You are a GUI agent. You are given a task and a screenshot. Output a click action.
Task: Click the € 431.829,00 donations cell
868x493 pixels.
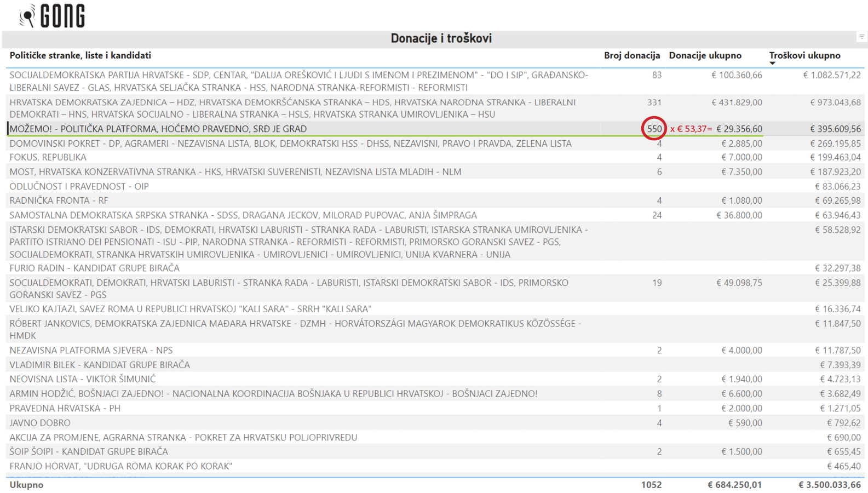(x=736, y=102)
